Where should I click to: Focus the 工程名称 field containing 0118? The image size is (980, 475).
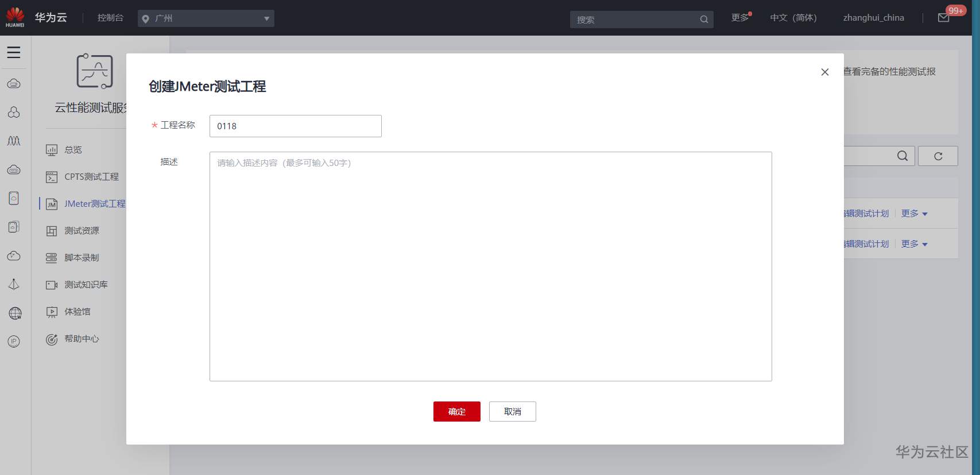[x=296, y=126]
